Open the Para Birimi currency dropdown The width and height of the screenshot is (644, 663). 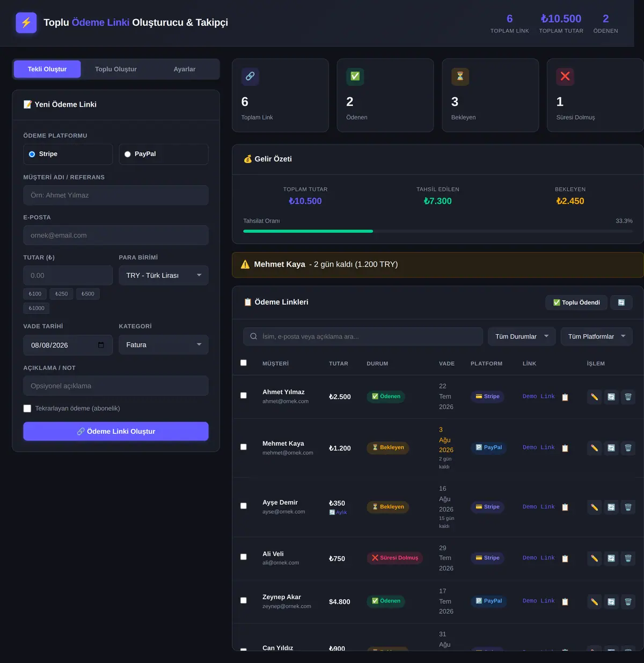click(x=164, y=275)
